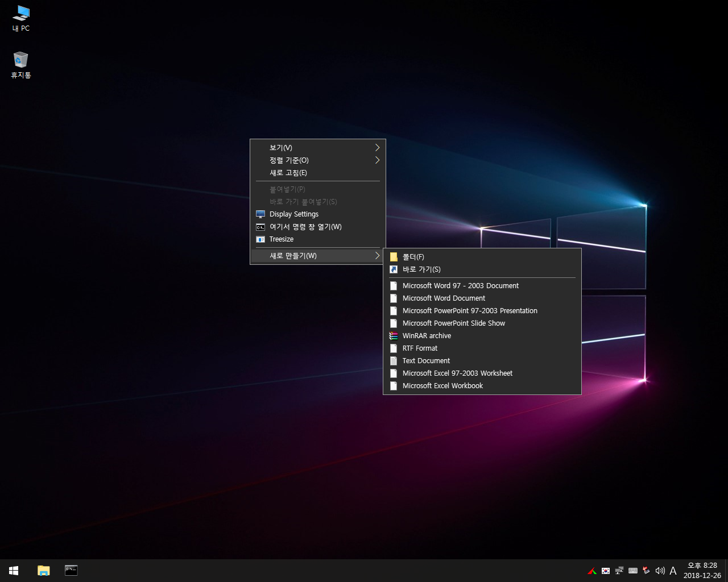Click the Microsoft Excel Workbook file icon
Viewport: 728px width, 582px height.
pyautogui.click(x=394, y=386)
